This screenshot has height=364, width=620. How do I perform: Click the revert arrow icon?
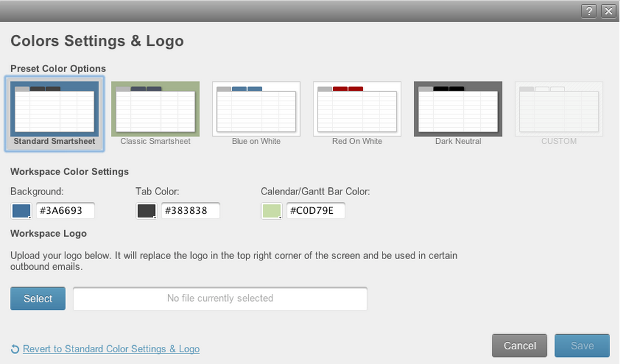pyautogui.click(x=15, y=349)
